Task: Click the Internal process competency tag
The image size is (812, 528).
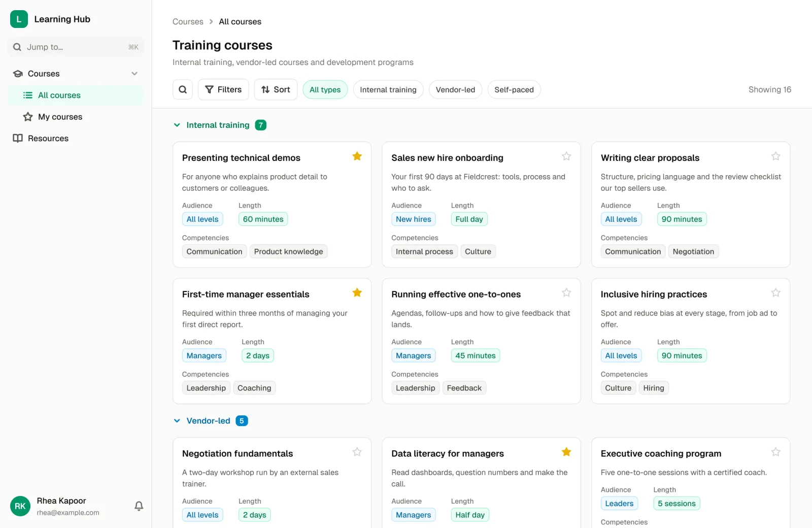Action: coord(424,251)
